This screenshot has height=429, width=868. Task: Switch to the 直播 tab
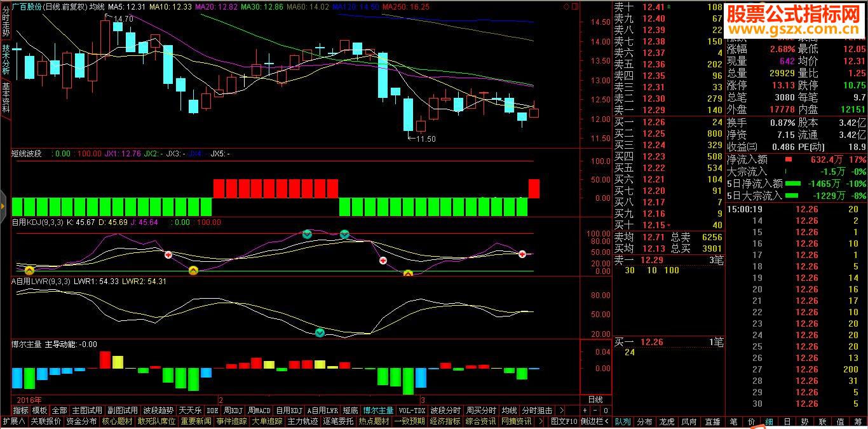coord(712,421)
